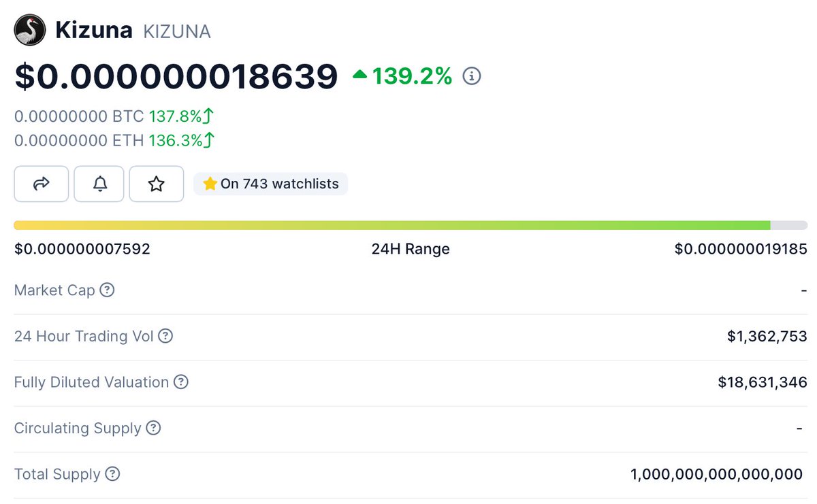Click 24H low value $0.000000007592
The image size is (817, 504).
tap(82, 249)
